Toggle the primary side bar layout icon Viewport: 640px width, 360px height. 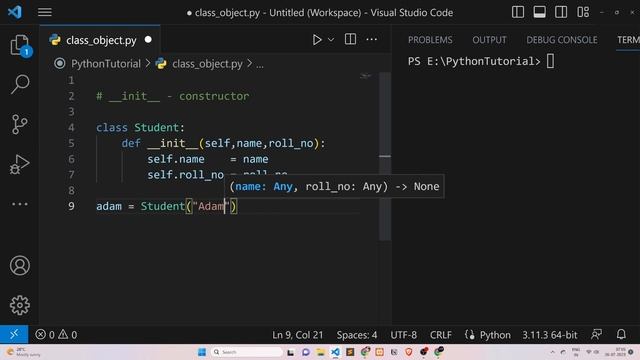pyautogui.click(x=518, y=12)
